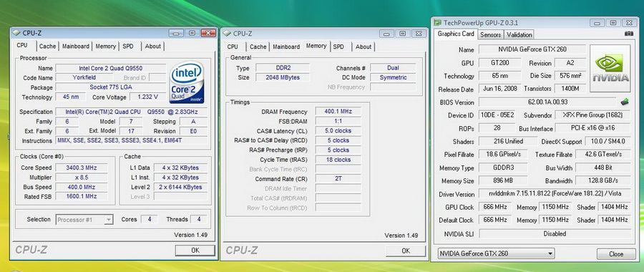The height and width of the screenshot is (272, 644).
Task: Click the Core Voltage 1.232 V value
Action: [148, 97]
